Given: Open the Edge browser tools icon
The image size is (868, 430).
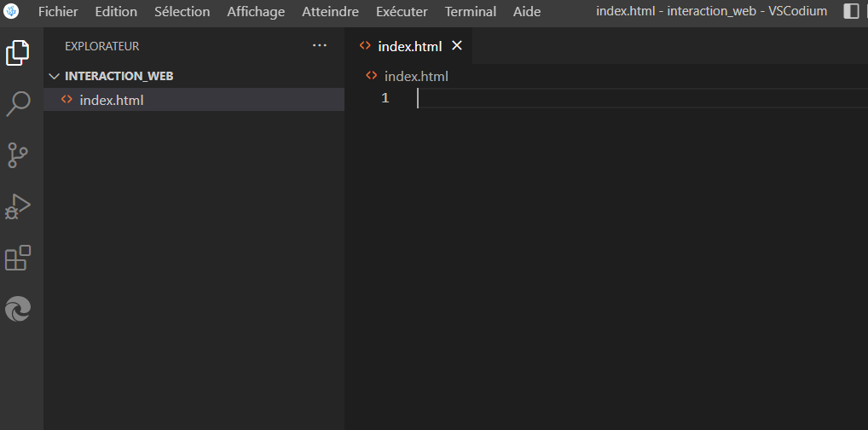Looking at the screenshot, I should tap(18, 309).
